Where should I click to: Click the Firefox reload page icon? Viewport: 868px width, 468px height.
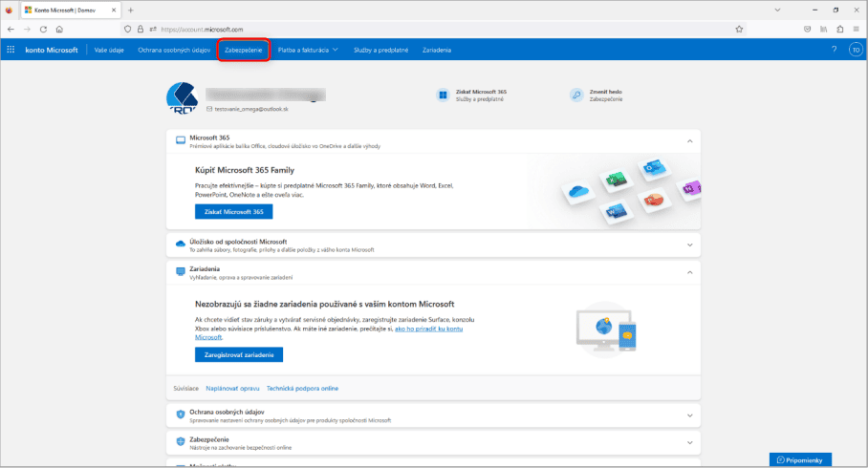coord(43,29)
